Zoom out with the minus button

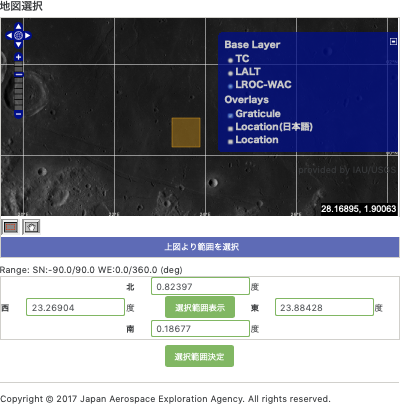coord(19,114)
